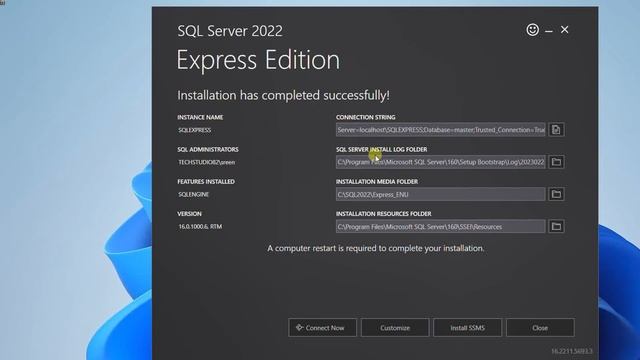640x360 pixels.
Task: Minimize the SQL Server installer window
Action: [x=549, y=30]
